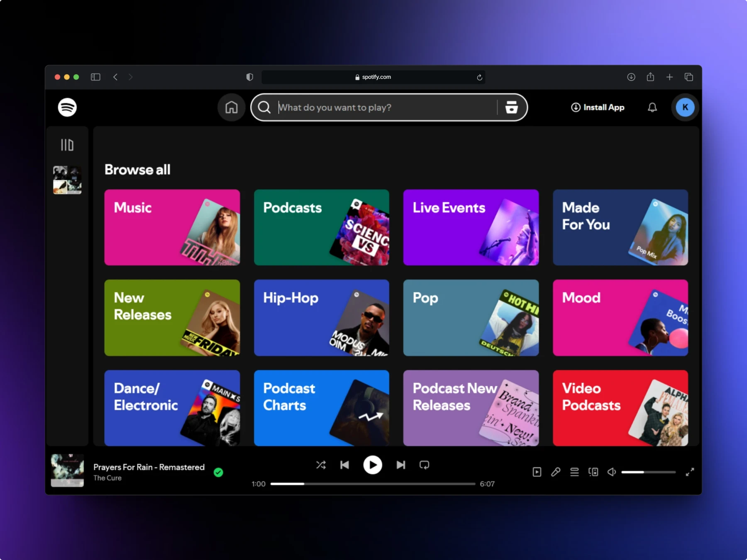Toggle Safari sidebar button
747x560 pixels.
pos(95,77)
